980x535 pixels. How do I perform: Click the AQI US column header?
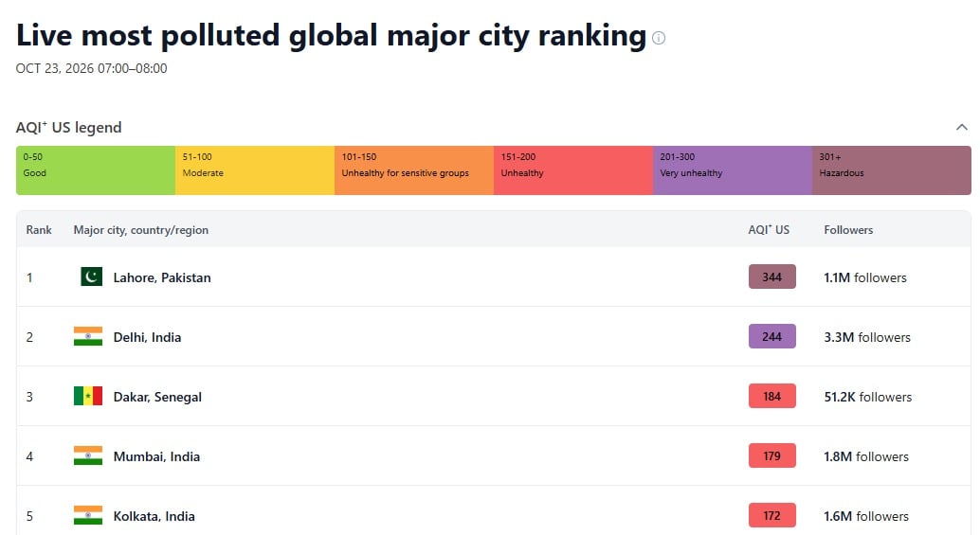pos(769,230)
